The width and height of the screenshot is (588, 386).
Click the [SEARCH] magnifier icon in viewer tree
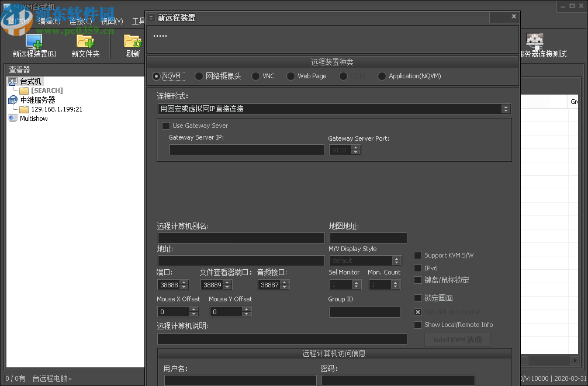pos(23,91)
